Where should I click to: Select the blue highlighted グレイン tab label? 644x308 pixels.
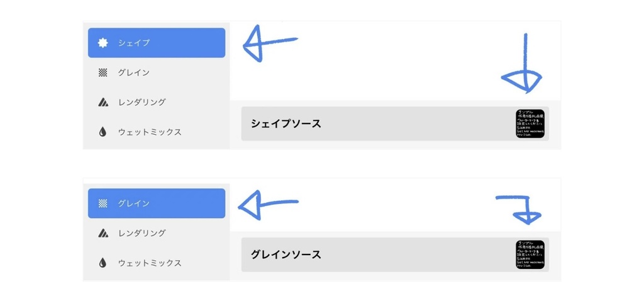pyautogui.click(x=134, y=203)
